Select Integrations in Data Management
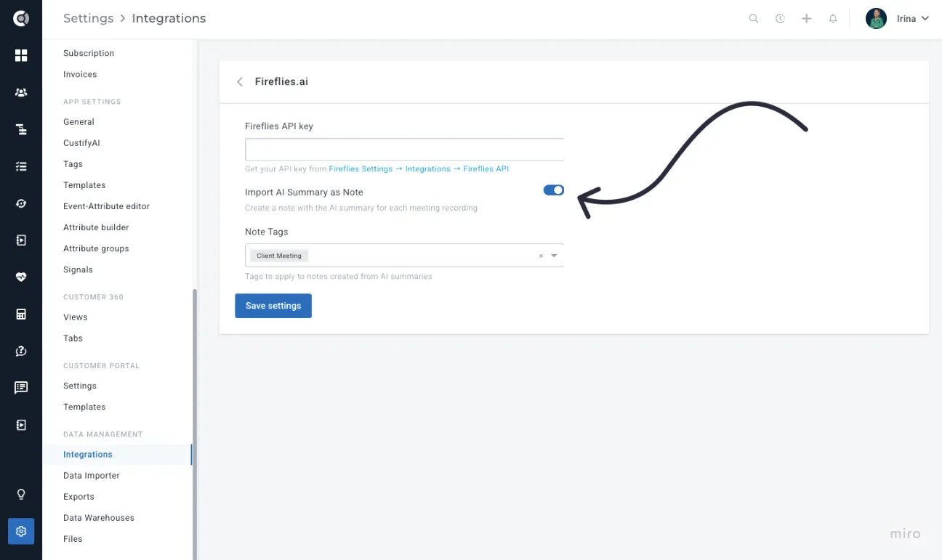The height and width of the screenshot is (560, 942). point(88,455)
